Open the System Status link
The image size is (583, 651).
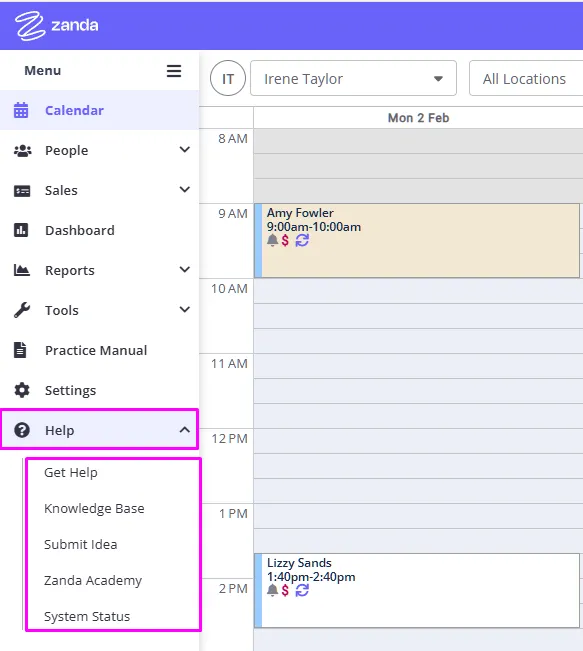pyautogui.click(x=87, y=617)
